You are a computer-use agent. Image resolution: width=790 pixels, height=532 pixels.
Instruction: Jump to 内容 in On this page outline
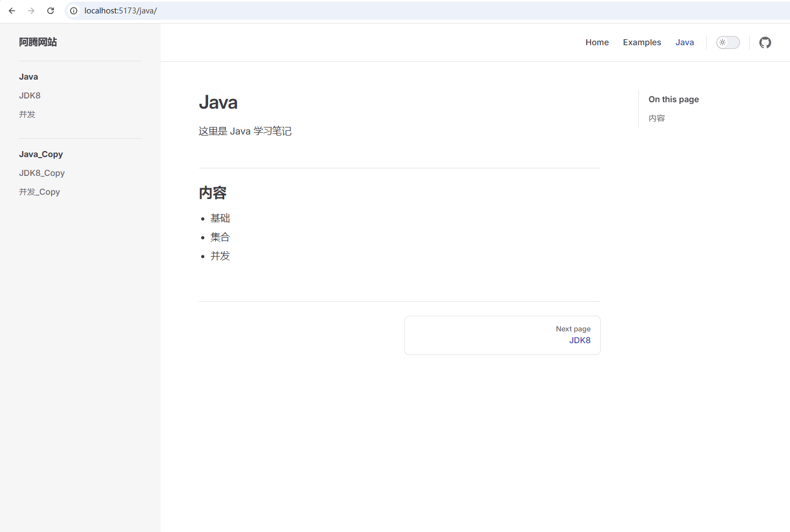click(x=657, y=118)
